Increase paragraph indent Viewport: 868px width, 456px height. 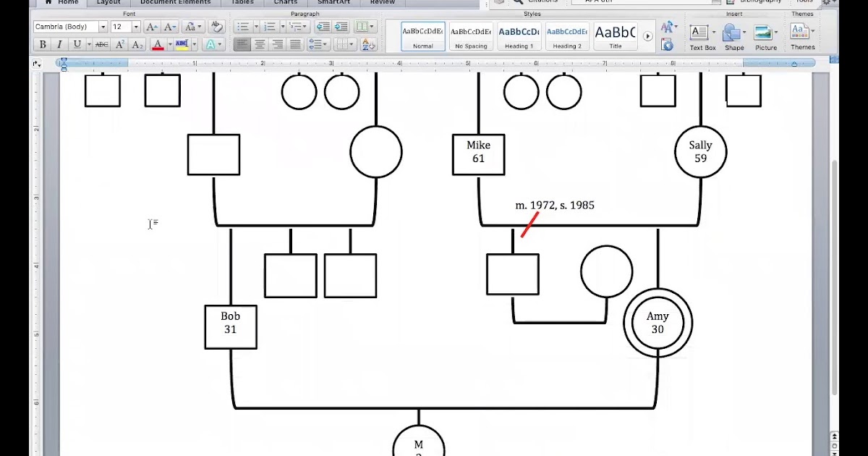click(x=341, y=27)
